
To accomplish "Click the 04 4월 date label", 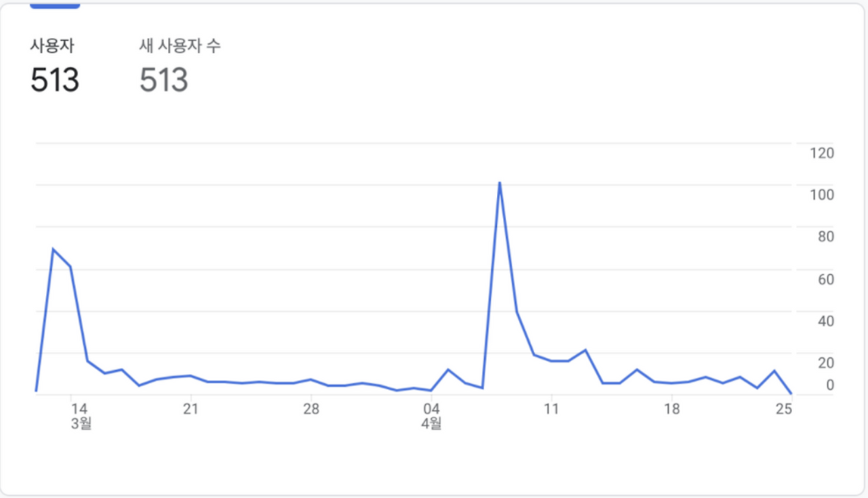I will [431, 416].
